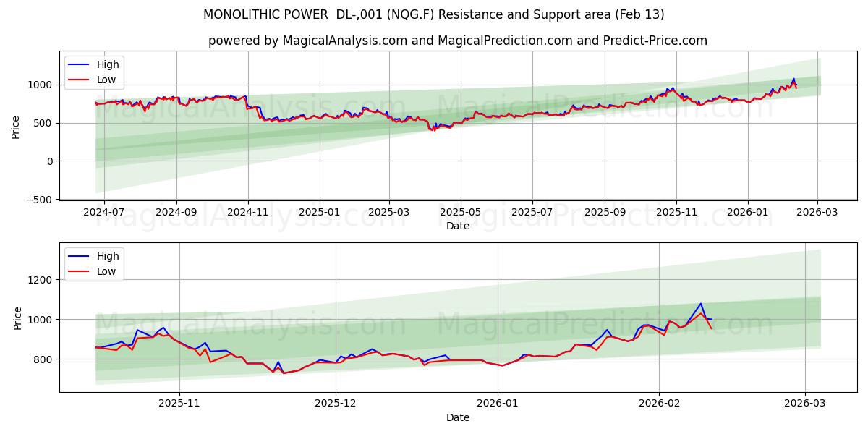Click the '2025-12' date tick on the bottom chart

[x=336, y=404]
